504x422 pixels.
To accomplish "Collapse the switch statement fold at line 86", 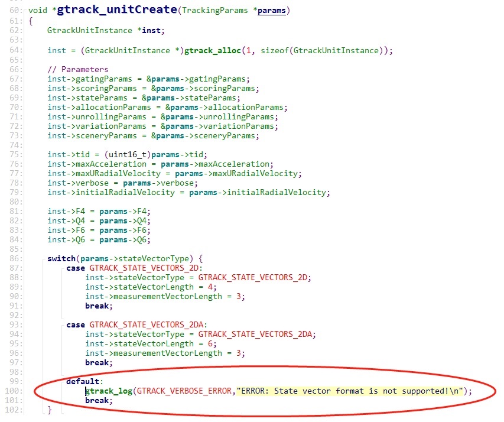I will click(x=43, y=259).
